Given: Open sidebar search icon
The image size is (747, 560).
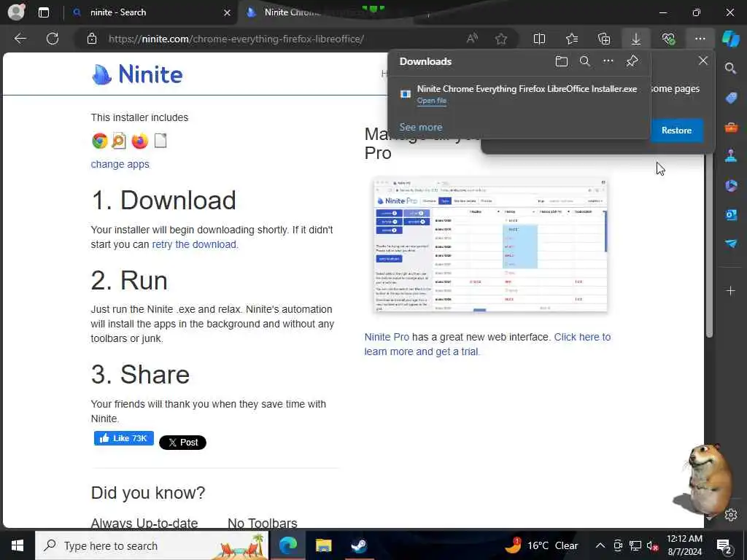Looking at the screenshot, I should (x=730, y=69).
